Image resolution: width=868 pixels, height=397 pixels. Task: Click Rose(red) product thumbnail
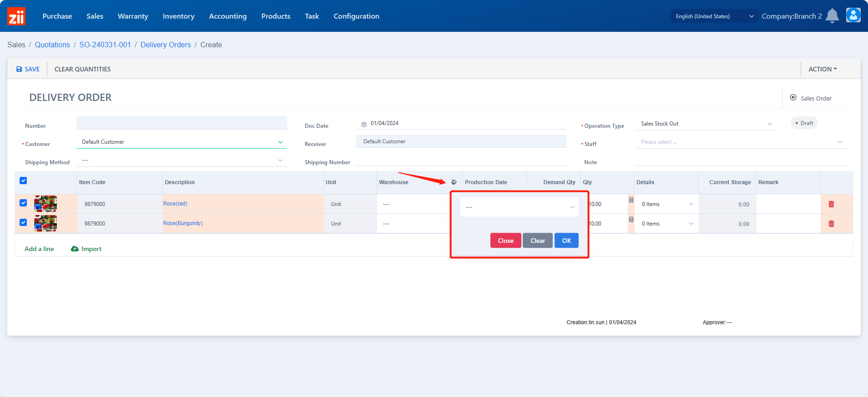45,204
